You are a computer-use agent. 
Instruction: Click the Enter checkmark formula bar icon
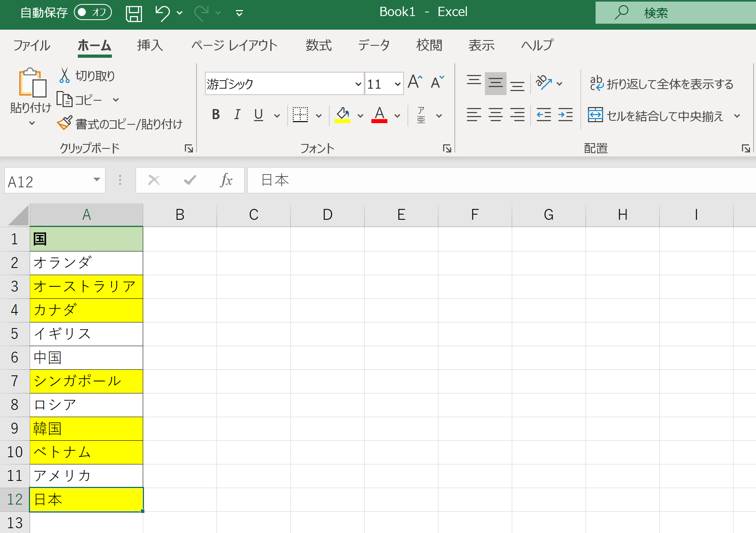click(190, 180)
